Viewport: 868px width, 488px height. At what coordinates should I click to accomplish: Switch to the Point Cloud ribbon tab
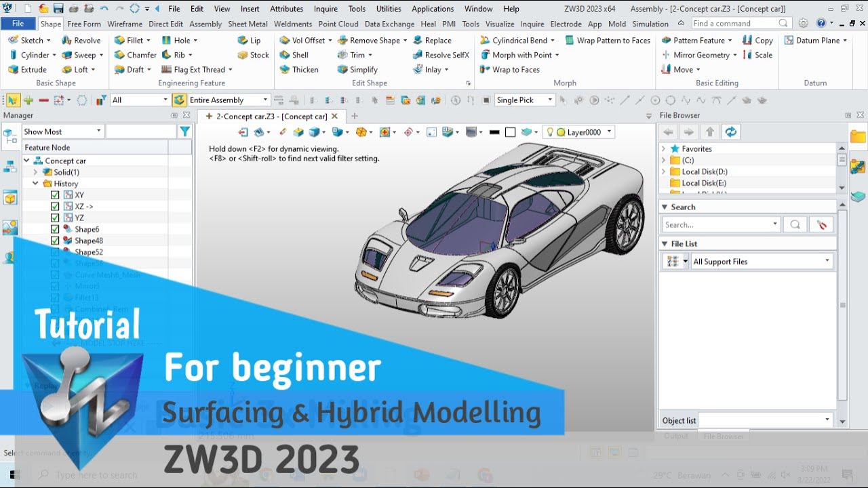[338, 24]
